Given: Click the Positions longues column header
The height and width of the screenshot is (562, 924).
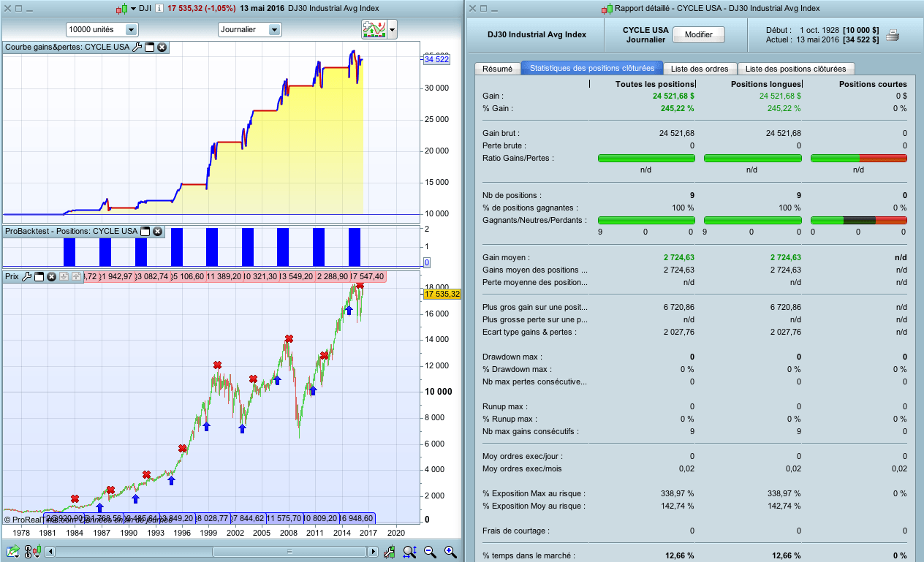Looking at the screenshot, I should pos(766,84).
